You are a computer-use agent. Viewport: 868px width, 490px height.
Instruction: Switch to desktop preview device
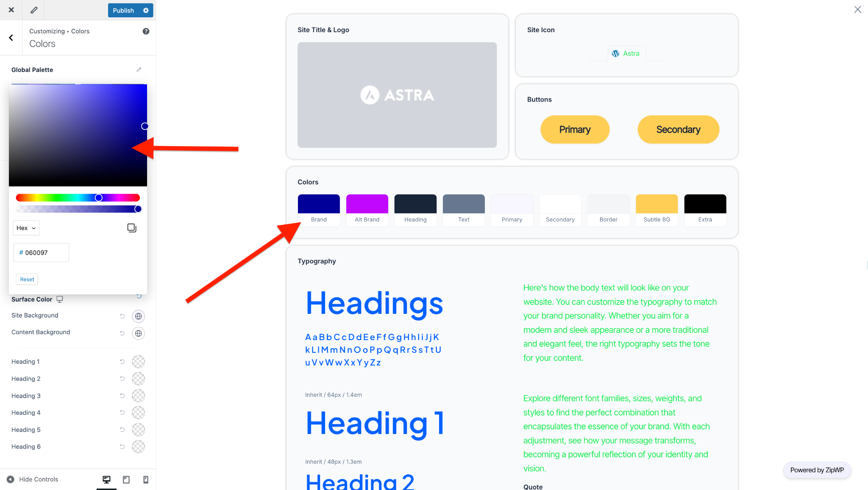click(106, 479)
